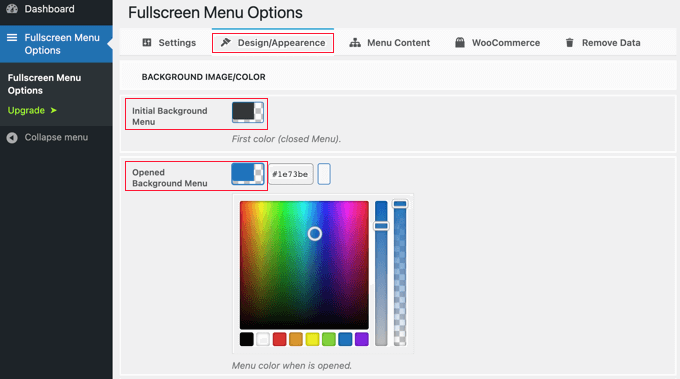Screen dimensions: 680x379
Task: Click the #1e73be hex color input field
Action: point(291,174)
